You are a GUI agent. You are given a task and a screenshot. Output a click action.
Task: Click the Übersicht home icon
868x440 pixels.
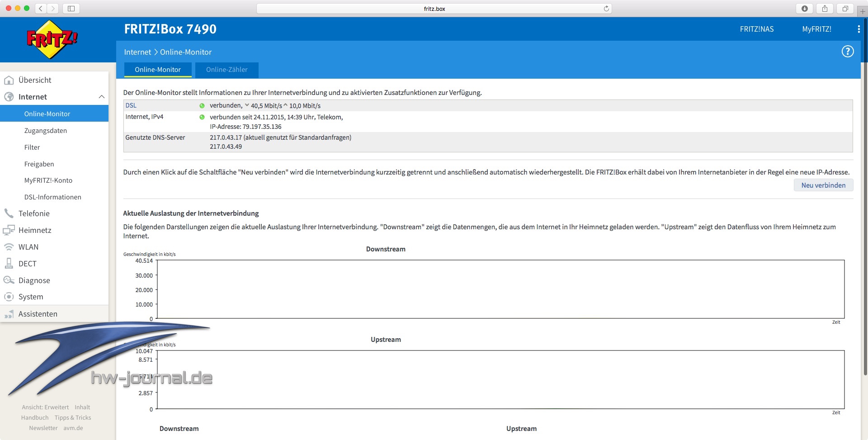[9, 80]
